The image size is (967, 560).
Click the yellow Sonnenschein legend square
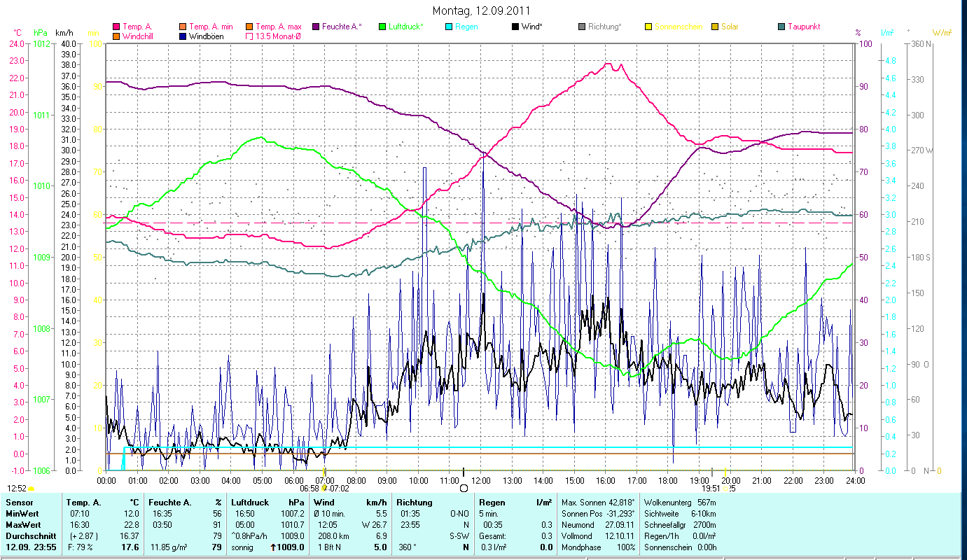point(648,27)
